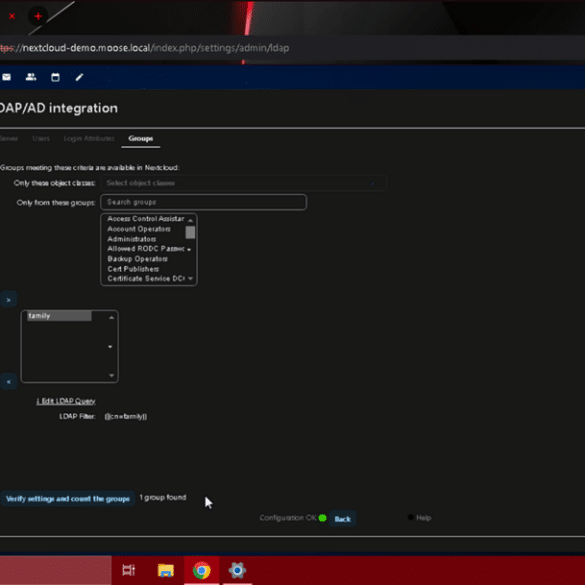Select Backup Operators group
This screenshot has width=585, height=585.
tap(137, 259)
